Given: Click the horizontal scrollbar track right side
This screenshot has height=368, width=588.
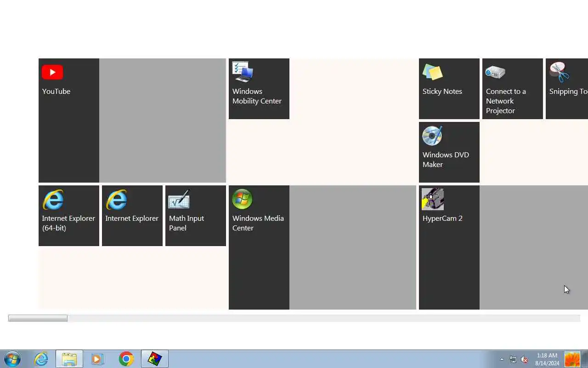Looking at the screenshot, I should point(324,318).
